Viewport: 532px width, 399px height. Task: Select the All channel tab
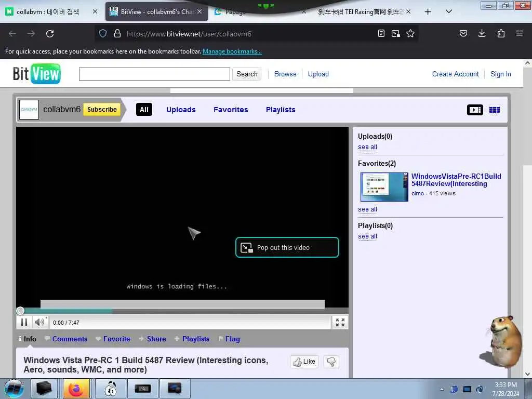144,110
